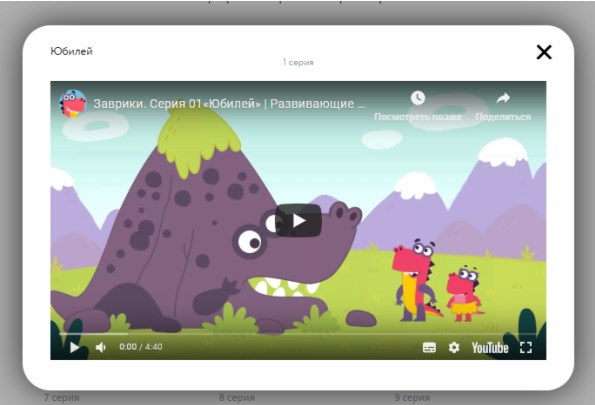Start video with the center play button
The width and height of the screenshot is (595, 405).
click(299, 220)
